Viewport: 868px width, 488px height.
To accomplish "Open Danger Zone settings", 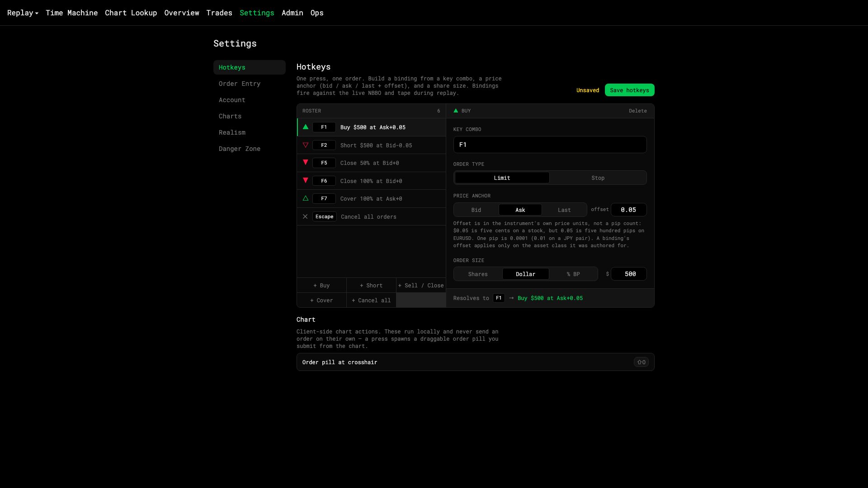I will pyautogui.click(x=250, y=149).
